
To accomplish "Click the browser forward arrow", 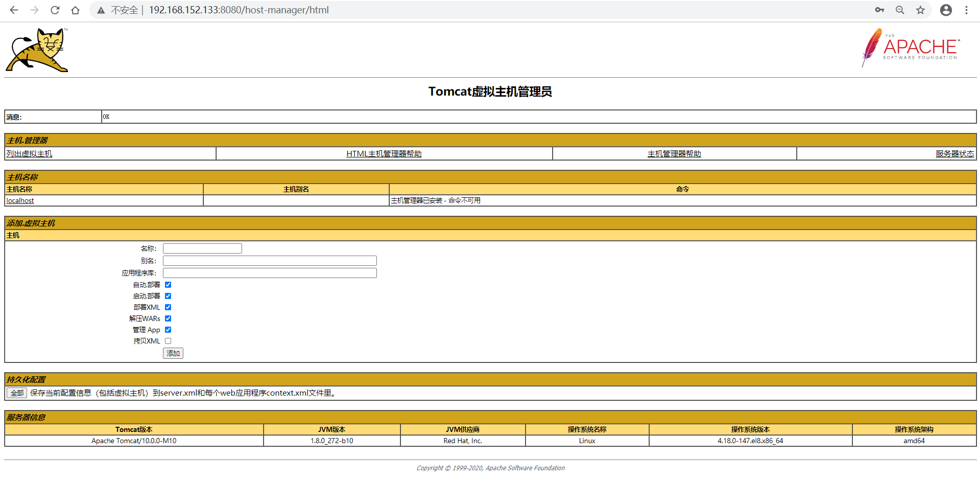I will pyautogui.click(x=34, y=10).
